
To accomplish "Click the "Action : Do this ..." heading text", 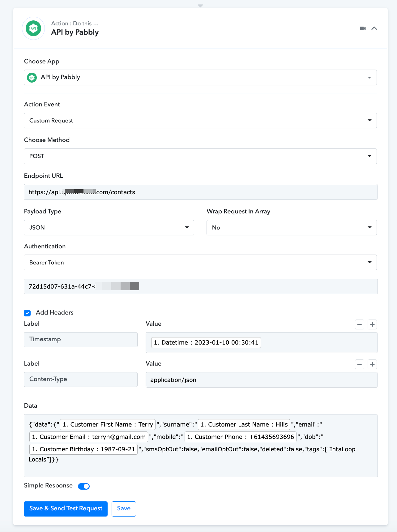I will pyautogui.click(x=75, y=24).
